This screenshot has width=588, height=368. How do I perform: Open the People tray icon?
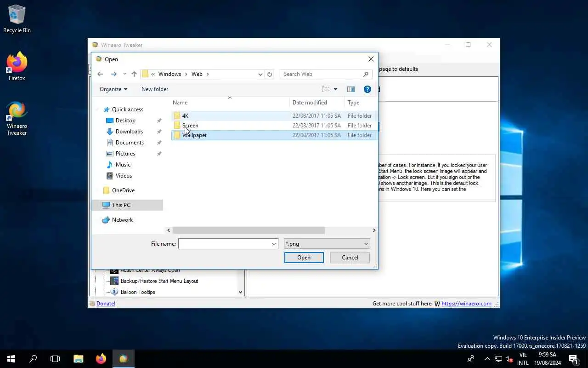pyautogui.click(x=471, y=359)
